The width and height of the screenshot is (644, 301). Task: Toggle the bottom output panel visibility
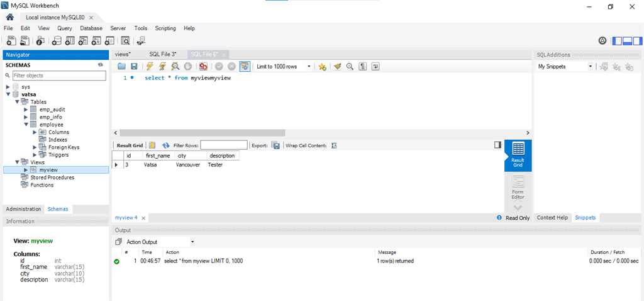[x=627, y=41]
